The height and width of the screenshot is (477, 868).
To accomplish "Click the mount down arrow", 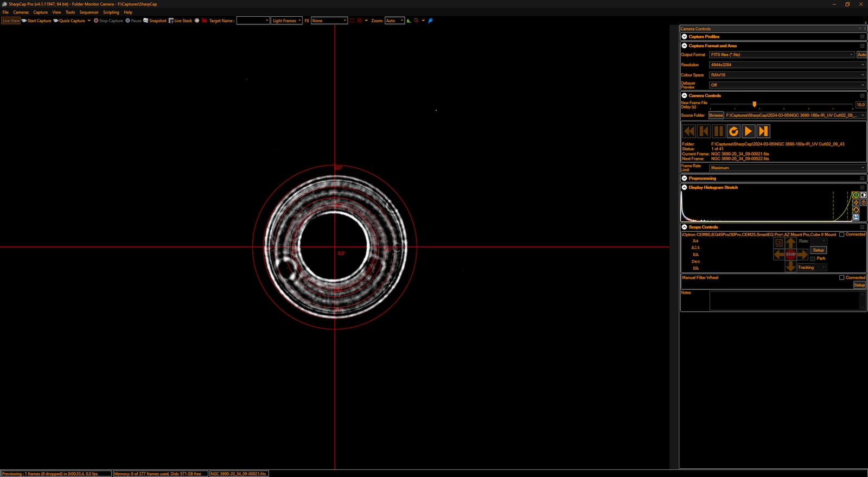I will (791, 266).
